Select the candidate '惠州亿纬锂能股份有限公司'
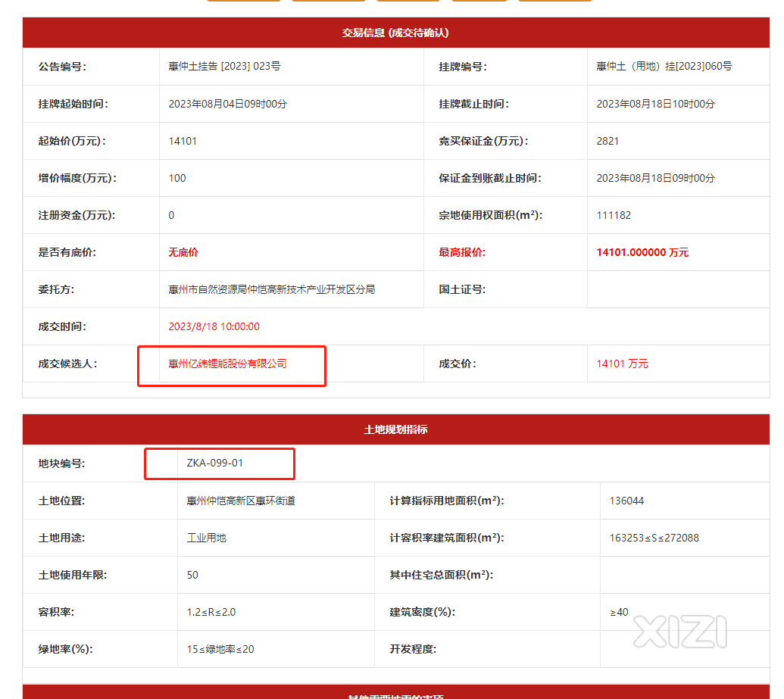Image resolution: width=784 pixels, height=699 pixels. pyautogui.click(x=227, y=364)
